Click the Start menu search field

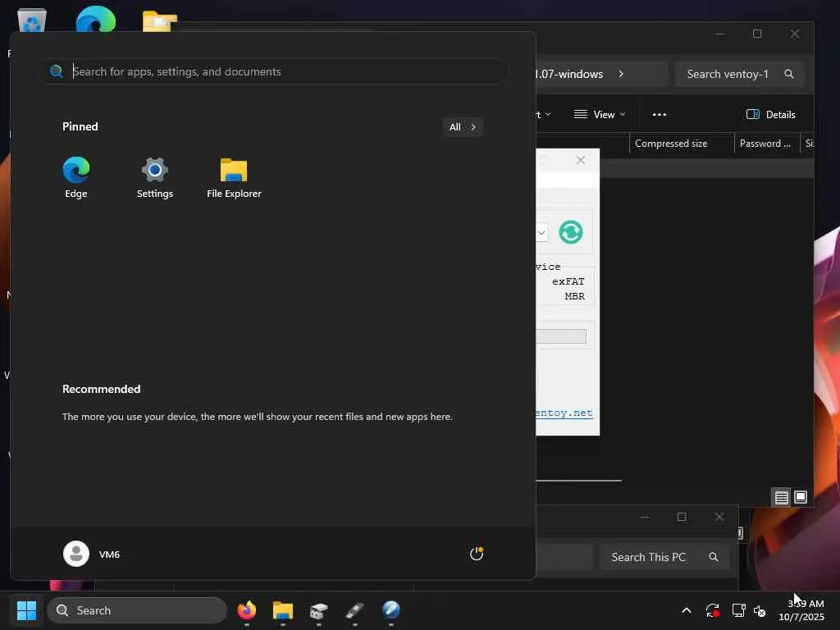pyautogui.click(x=274, y=72)
